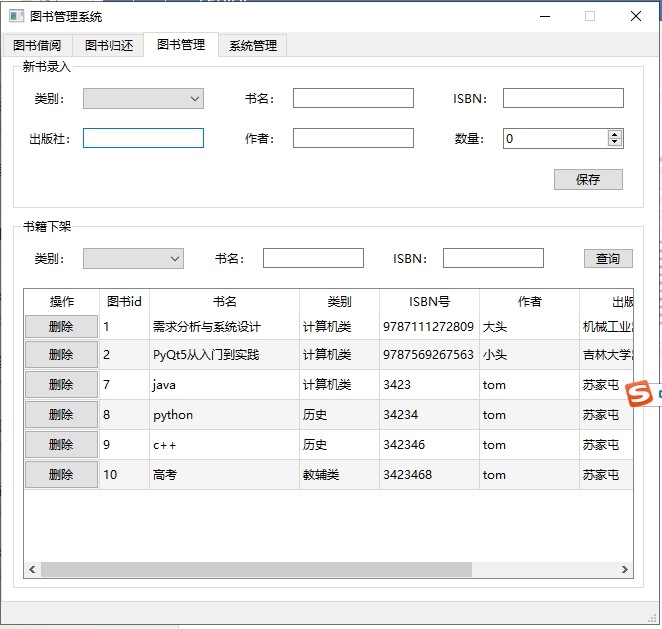Image resolution: width=662 pixels, height=629 pixels.
Task: Remove the 高考 book entry
Action: [x=61, y=474]
